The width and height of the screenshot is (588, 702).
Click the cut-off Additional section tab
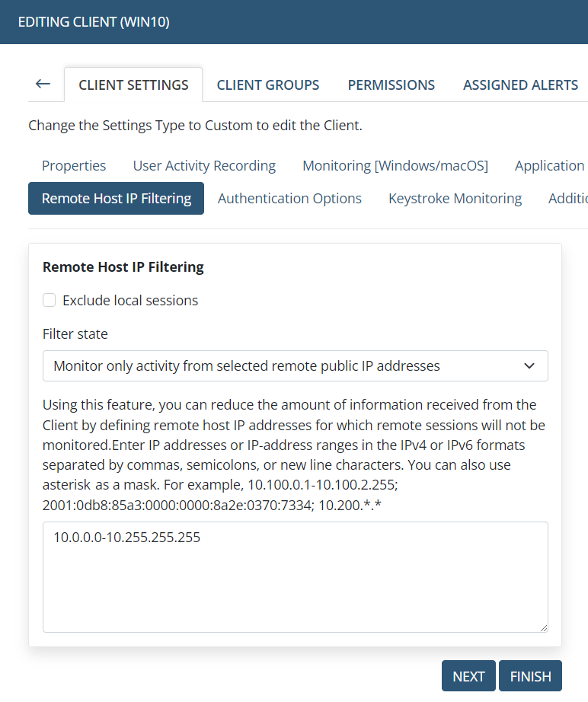click(567, 199)
